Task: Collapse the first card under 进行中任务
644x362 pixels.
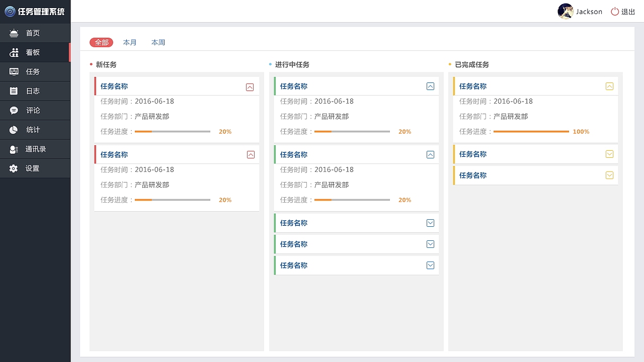Action: (430, 86)
